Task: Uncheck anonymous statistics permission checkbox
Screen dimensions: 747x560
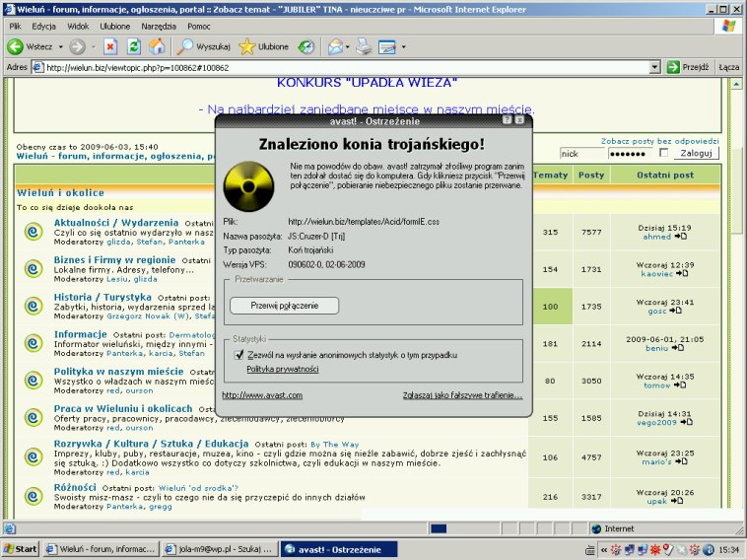Action: pyautogui.click(x=239, y=355)
